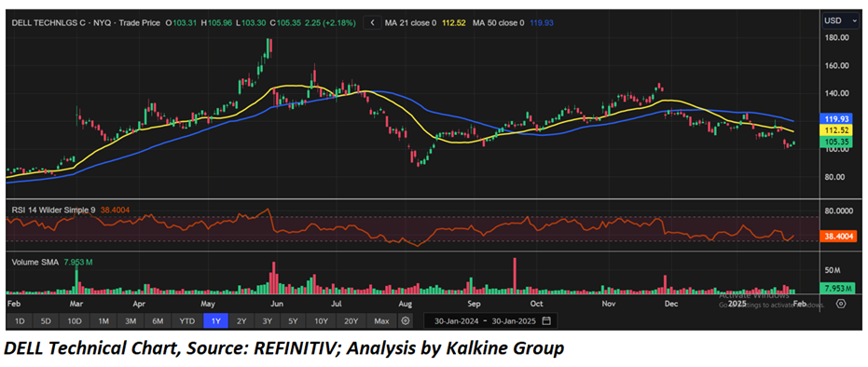Open period settings gear beside Max
This screenshot has height=367, width=868.
pyautogui.click(x=406, y=321)
